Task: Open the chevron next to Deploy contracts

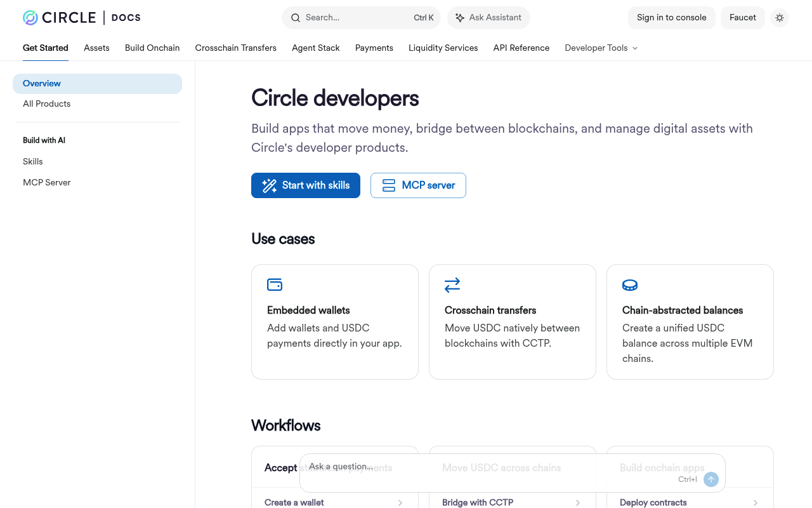Action: 756,503
